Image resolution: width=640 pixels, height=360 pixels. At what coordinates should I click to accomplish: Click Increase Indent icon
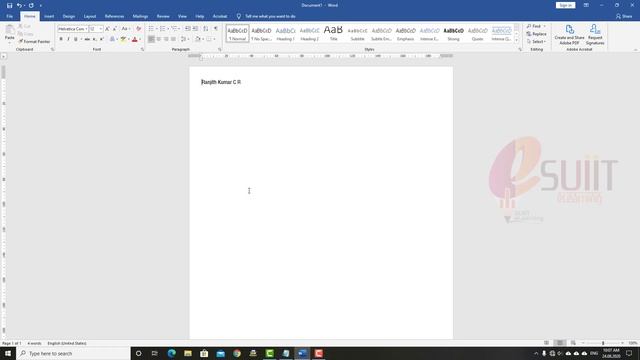coord(196,29)
